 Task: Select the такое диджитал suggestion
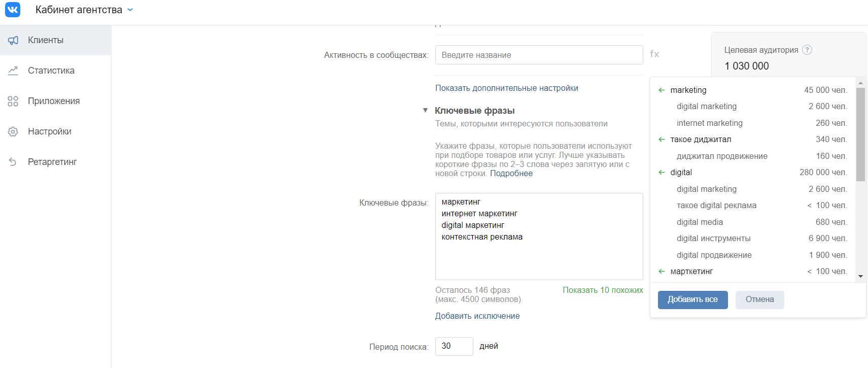[753, 139]
